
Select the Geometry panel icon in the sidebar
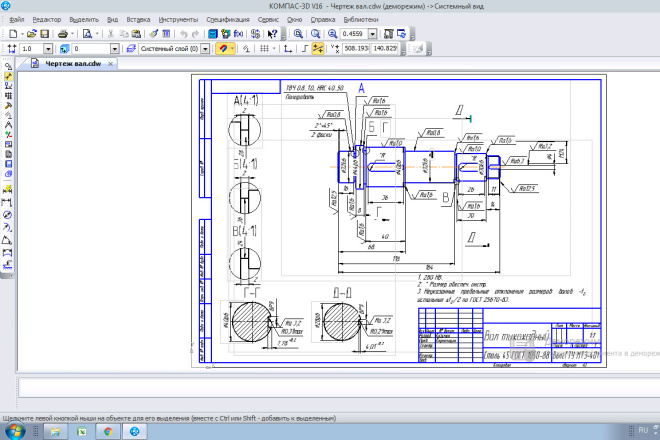pyautogui.click(x=8, y=66)
